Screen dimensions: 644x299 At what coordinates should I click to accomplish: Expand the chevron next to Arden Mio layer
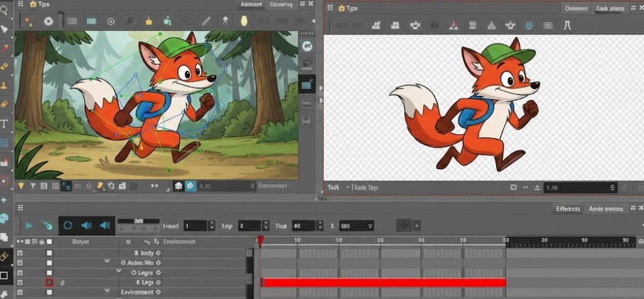[x=106, y=262]
